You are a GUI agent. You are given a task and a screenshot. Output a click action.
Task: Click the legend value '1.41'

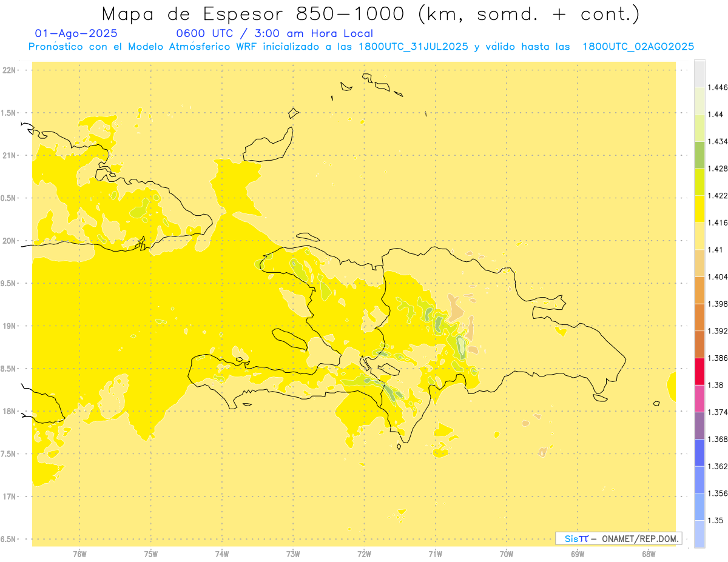[715, 250]
